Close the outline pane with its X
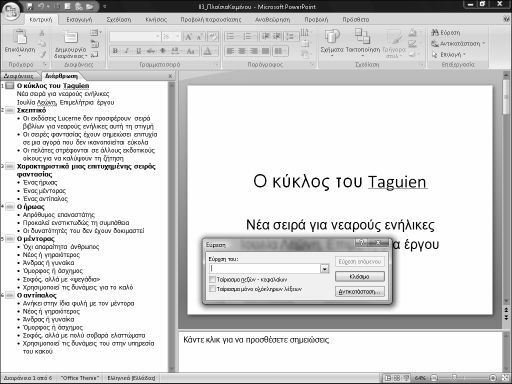This screenshot has width=512, height=384. click(x=170, y=76)
